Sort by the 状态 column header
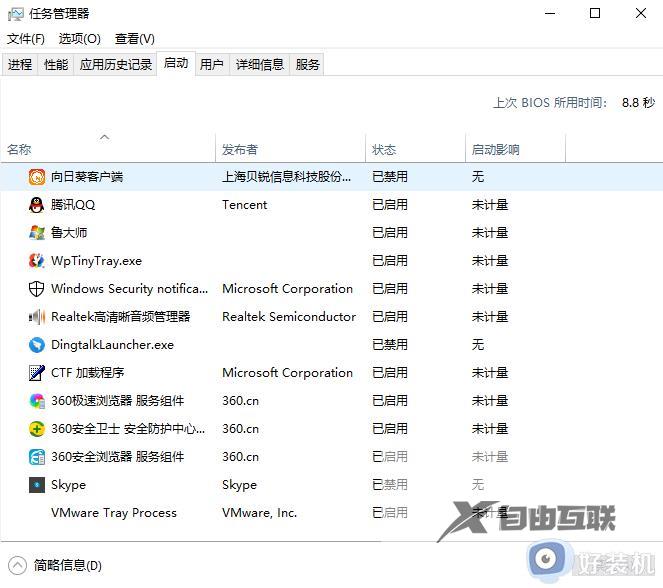 (x=415, y=148)
